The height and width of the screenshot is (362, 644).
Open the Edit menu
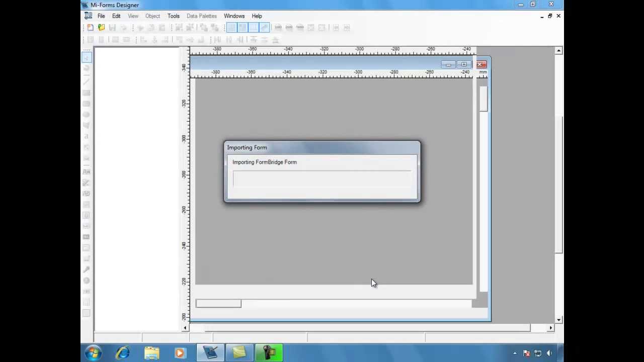116,16
